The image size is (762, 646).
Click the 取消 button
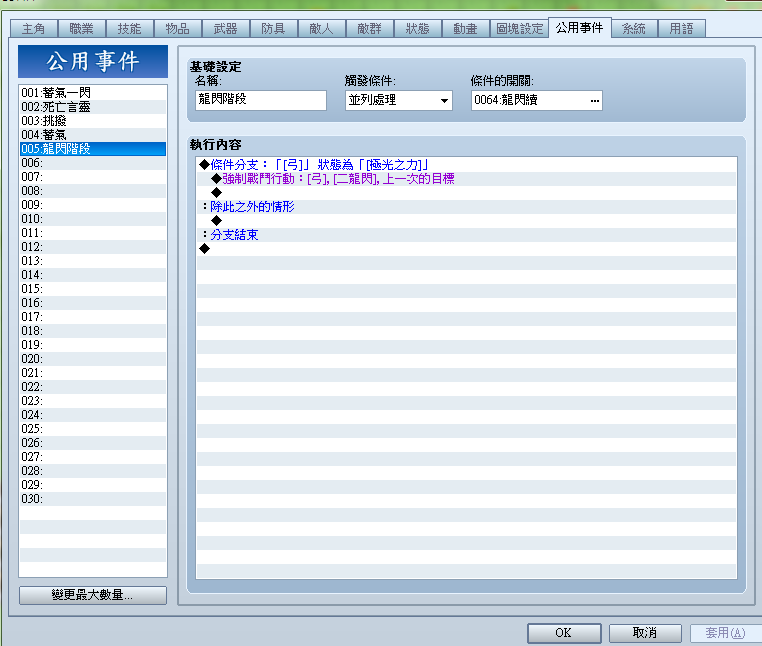pos(645,633)
